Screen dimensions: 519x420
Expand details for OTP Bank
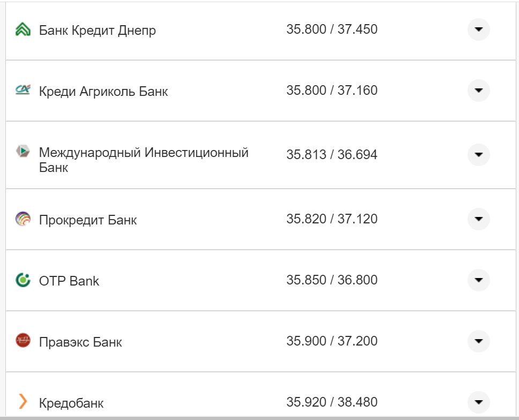(x=479, y=280)
